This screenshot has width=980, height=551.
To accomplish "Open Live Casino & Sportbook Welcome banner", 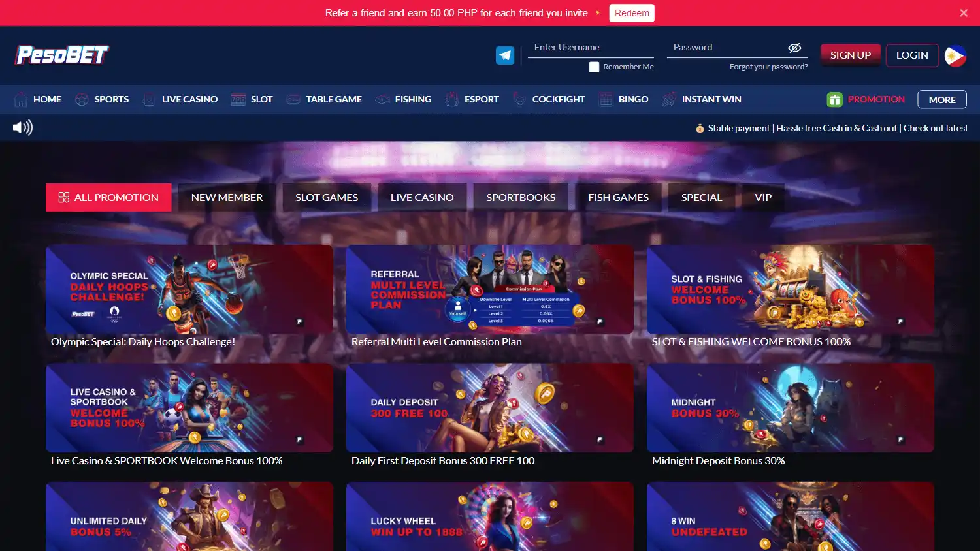I will coord(189,408).
